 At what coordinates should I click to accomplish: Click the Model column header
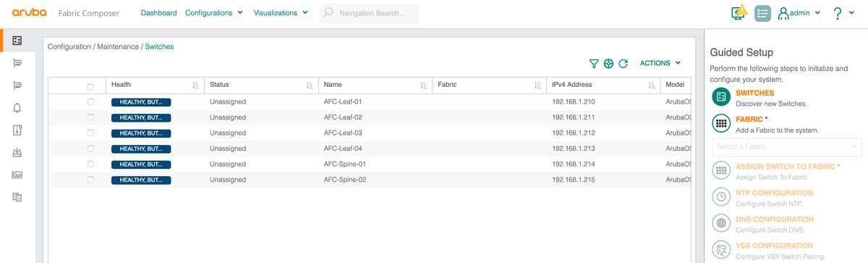point(675,85)
